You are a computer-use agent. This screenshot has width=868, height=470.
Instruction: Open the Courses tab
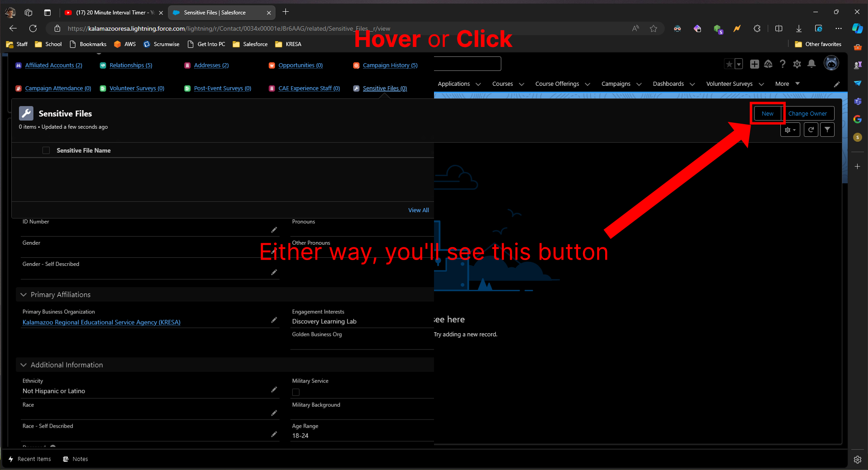pyautogui.click(x=502, y=84)
